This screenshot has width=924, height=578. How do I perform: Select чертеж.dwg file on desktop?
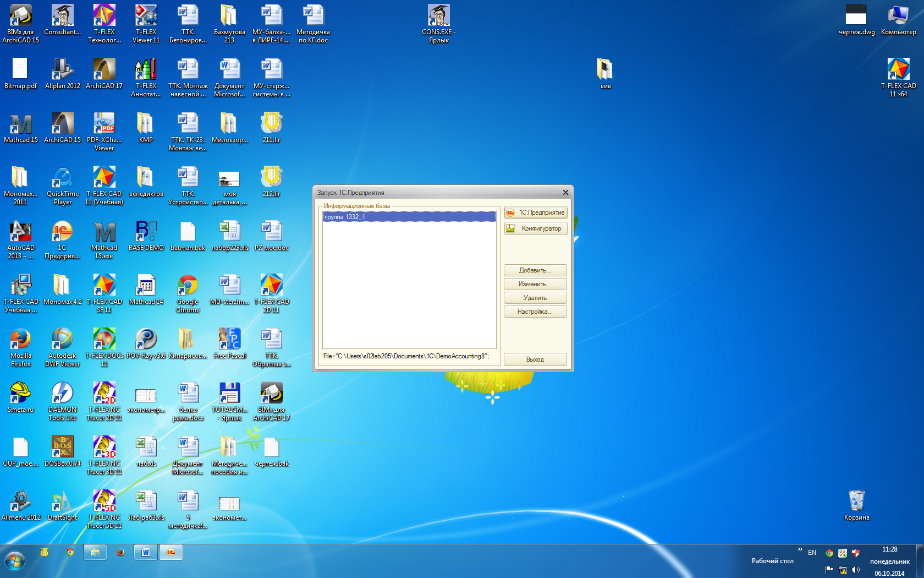[856, 20]
